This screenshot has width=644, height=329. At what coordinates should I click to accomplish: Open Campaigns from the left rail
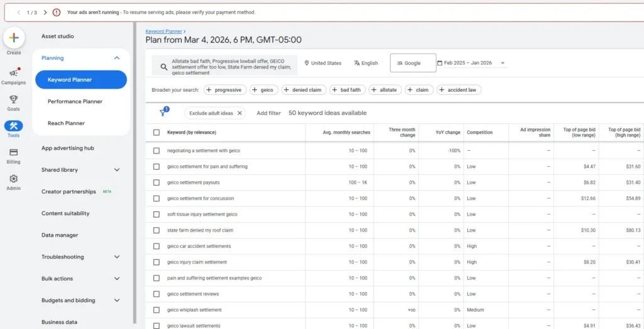pyautogui.click(x=13, y=74)
